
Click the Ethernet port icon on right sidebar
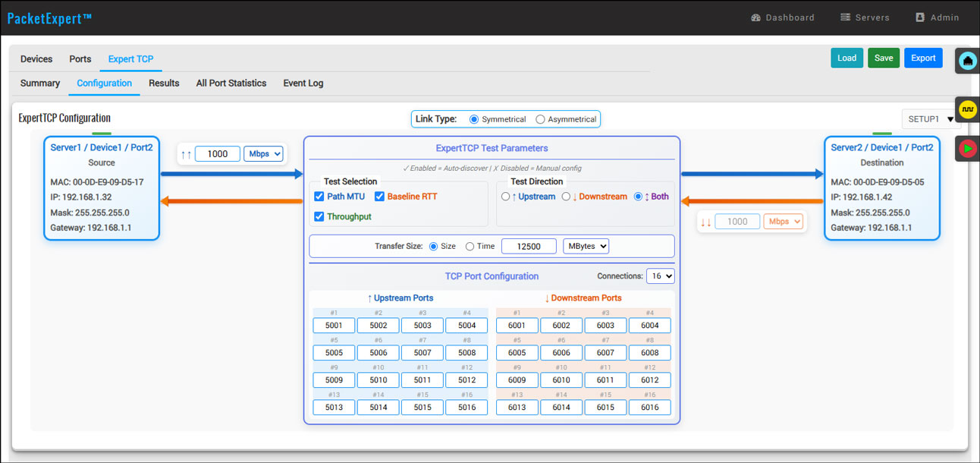(x=967, y=61)
